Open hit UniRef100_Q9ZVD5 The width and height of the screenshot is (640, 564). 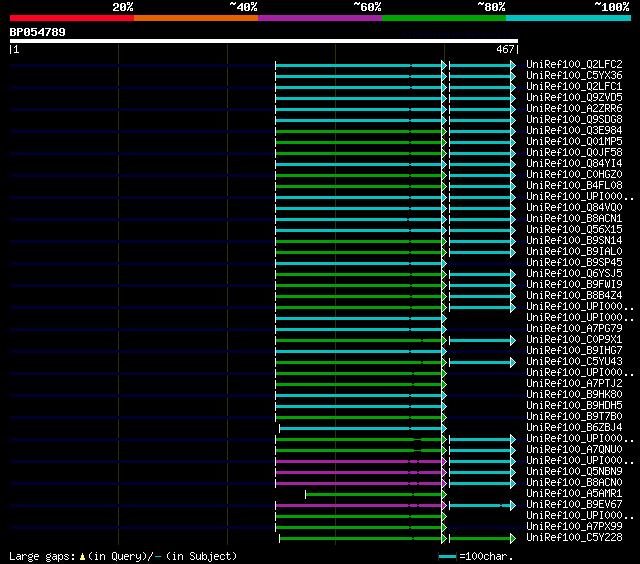pyautogui.click(x=574, y=98)
